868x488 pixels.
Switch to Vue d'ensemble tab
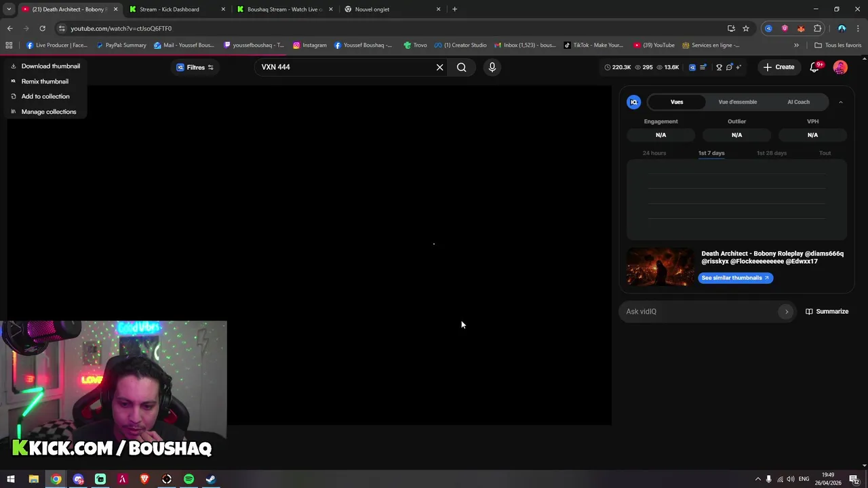click(x=737, y=102)
